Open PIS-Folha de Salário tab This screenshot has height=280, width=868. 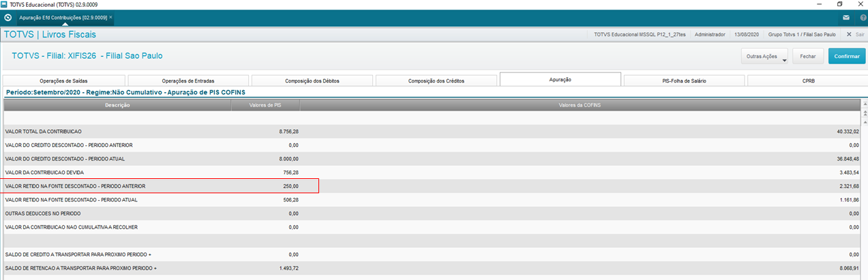click(x=684, y=81)
